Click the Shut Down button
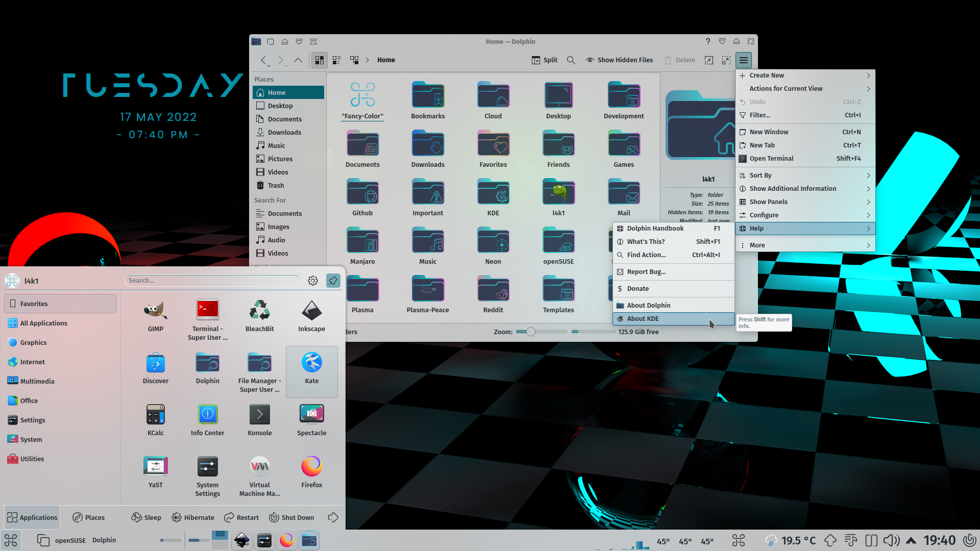980x551 pixels. pos(291,518)
